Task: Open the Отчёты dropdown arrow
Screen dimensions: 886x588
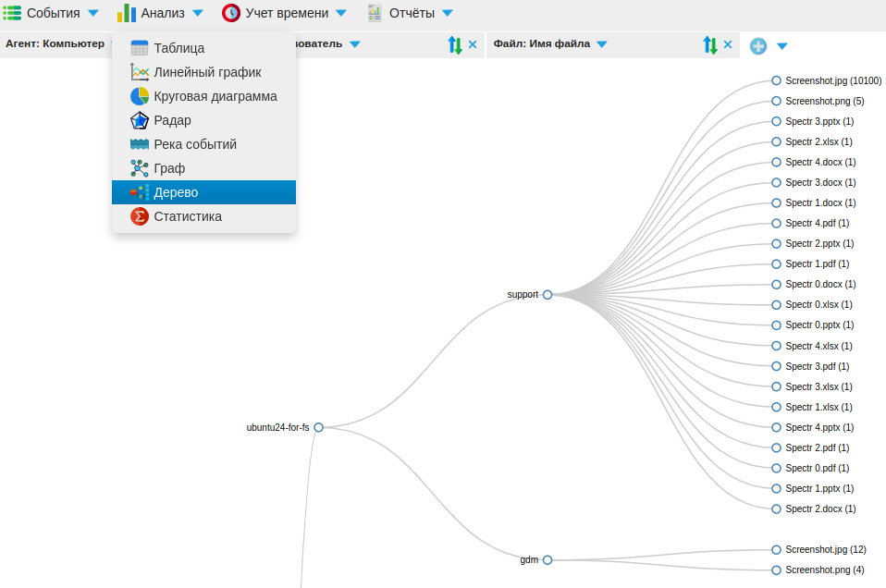Action: [x=447, y=13]
